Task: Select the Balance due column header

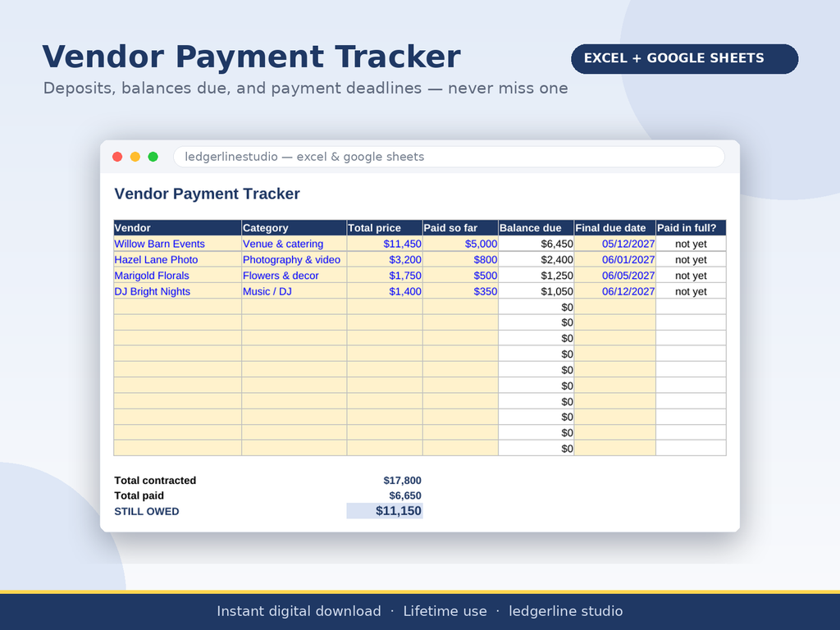Action: 536,228
